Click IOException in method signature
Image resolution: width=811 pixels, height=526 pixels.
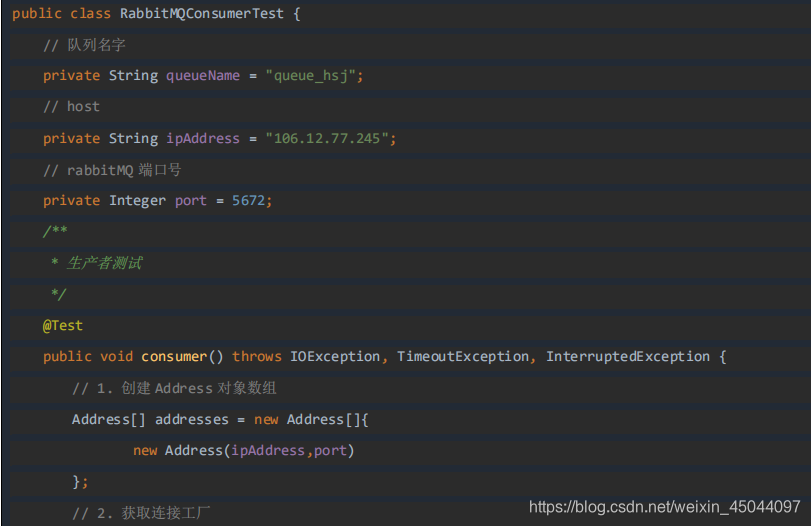(x=335, y=357)
